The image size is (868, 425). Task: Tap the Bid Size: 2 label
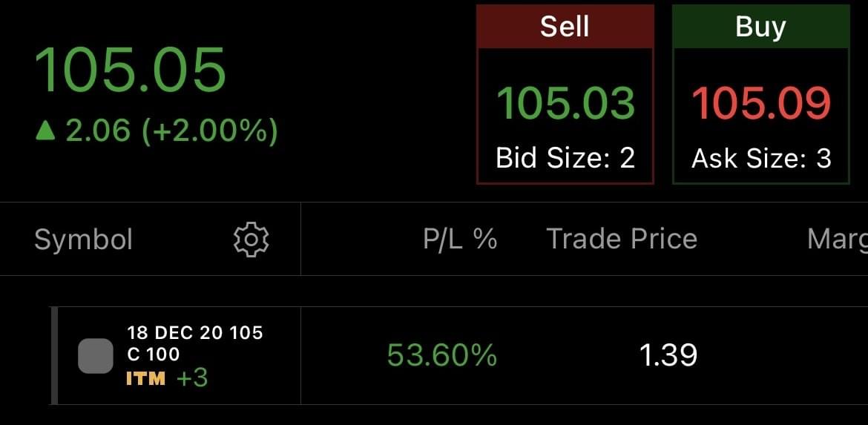[x=565, y=158]
